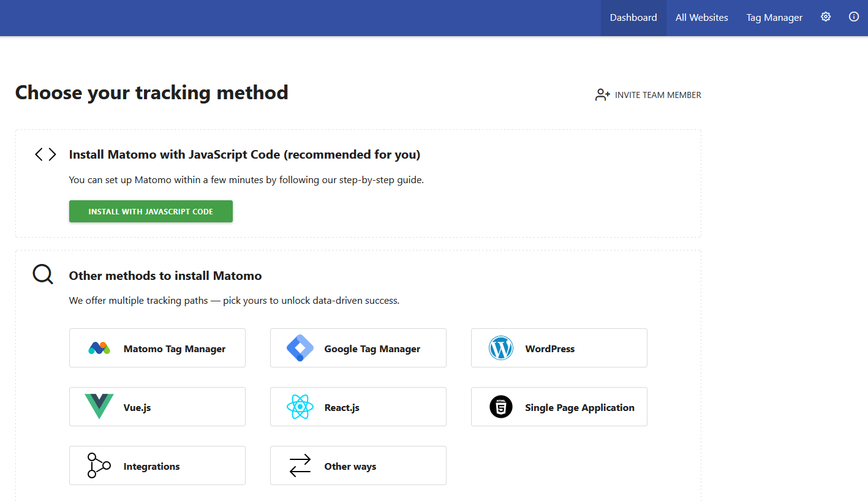This screenshot has height=501, width=868.
Task: Choose the Google Tag Manager label
Action: tap(372, 348)
